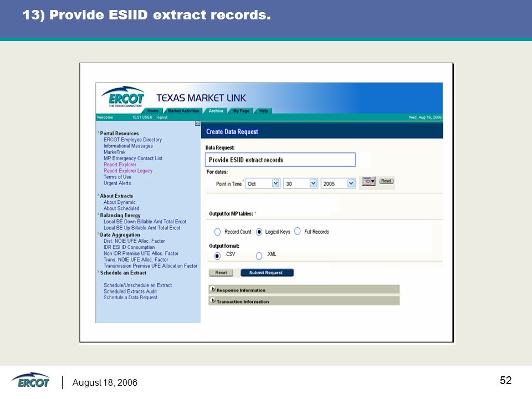Viewport: 532px width, 399px height.
Task: Switch to the Archive tab
Action: (x=216, y=111)
